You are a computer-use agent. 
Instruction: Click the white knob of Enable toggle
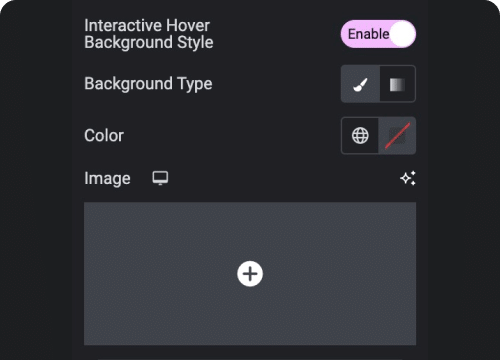(x=403, y=34)
